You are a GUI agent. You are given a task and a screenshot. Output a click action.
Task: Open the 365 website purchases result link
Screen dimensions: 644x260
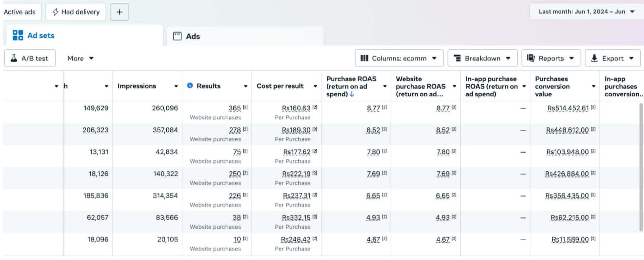[x=235, y=108]
